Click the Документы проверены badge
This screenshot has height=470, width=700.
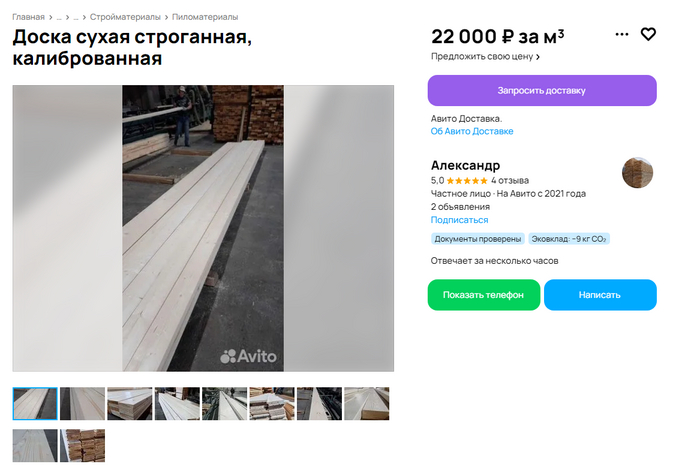[x=478, y=239]
